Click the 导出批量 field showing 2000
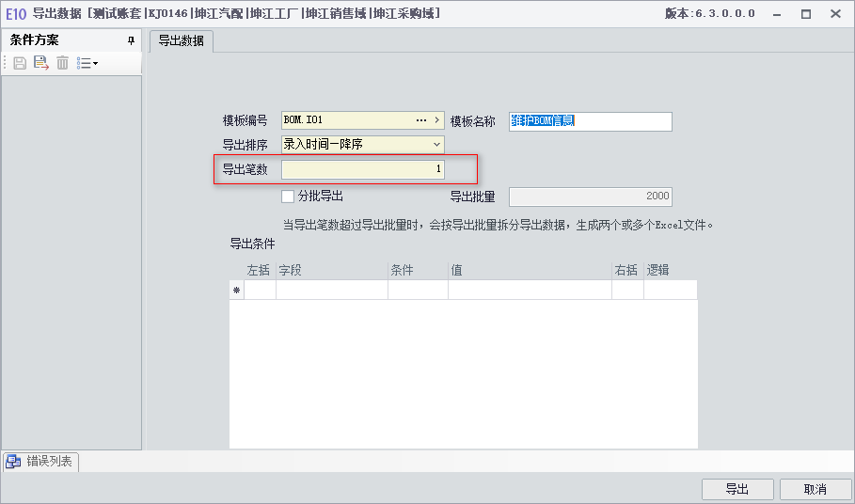This screenshot has height=504, width=855. click(591, 197)
